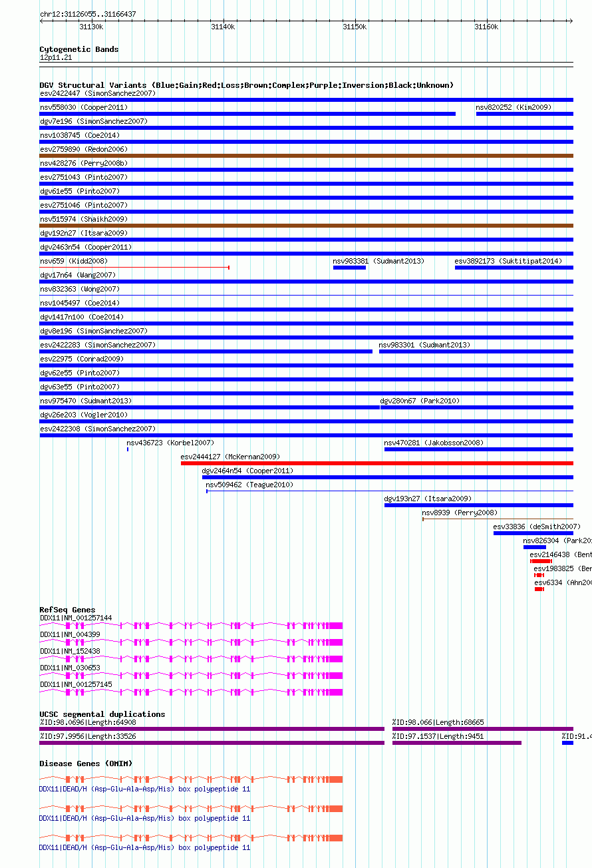The width and height of the screenshot is (592, 868).
Task: Click duplication %ID:98.0696|Length:64908
Action: (88, 722)
